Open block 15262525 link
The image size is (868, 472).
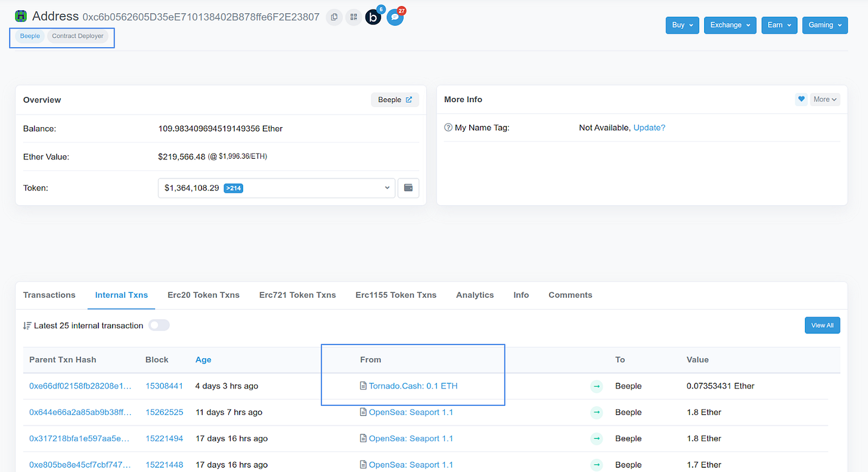coord(165,412)
